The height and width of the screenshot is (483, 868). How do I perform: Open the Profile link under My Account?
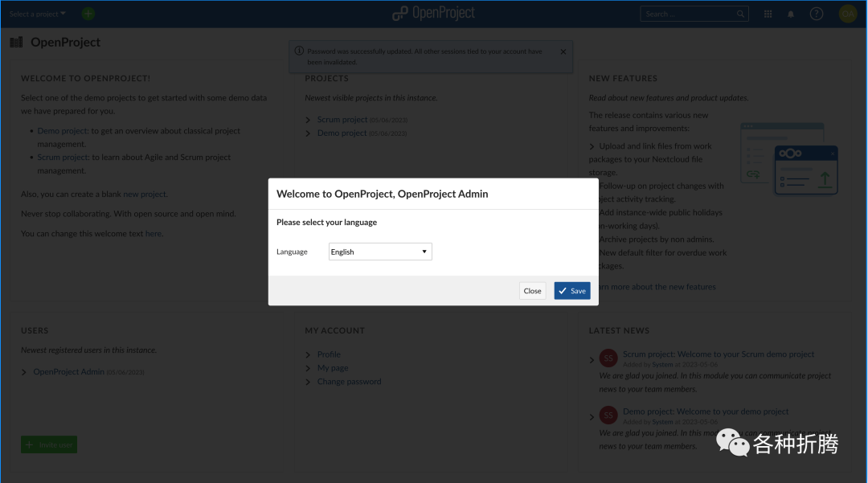tap(329, 354)
